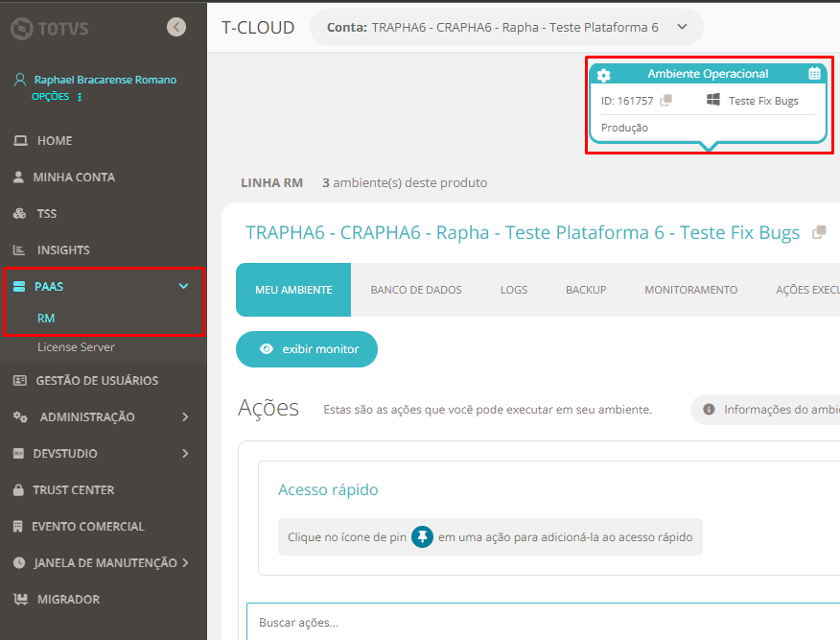This screenshot has width=840, height=640.
Task: Collapse the sidebar with the arrow button
Action: [176, 27]
